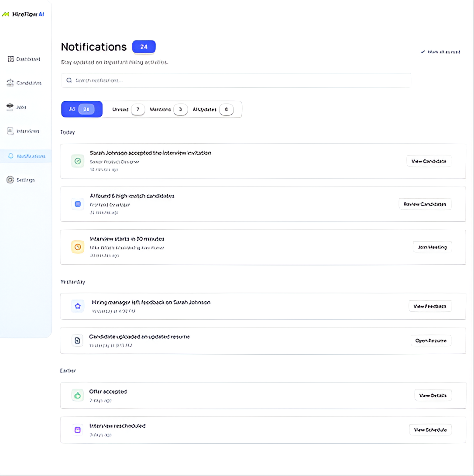Select the All filter tab

(82, 109)
